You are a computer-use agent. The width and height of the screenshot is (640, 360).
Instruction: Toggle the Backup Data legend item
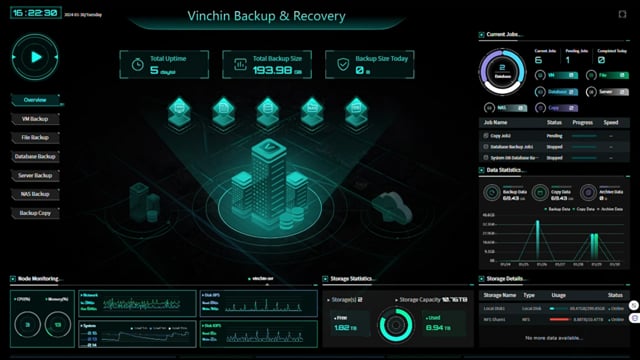(558, 209)
